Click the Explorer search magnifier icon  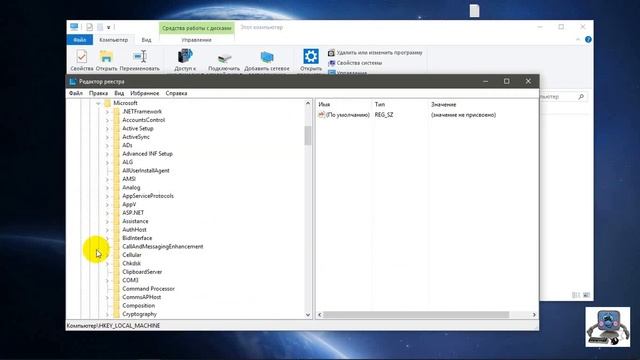pyautogui.click(x=581, y=97)
